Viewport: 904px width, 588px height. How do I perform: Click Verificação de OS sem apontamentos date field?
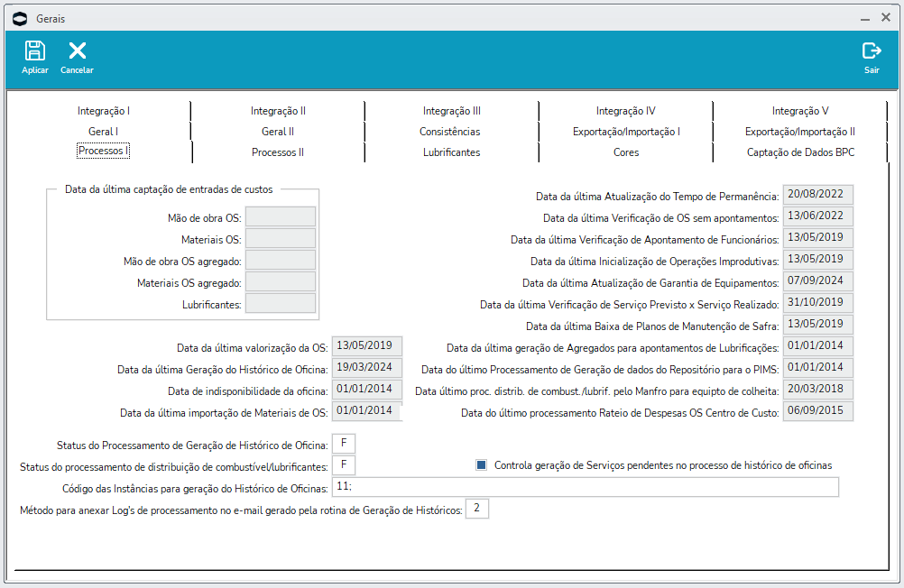click(818, 216)
